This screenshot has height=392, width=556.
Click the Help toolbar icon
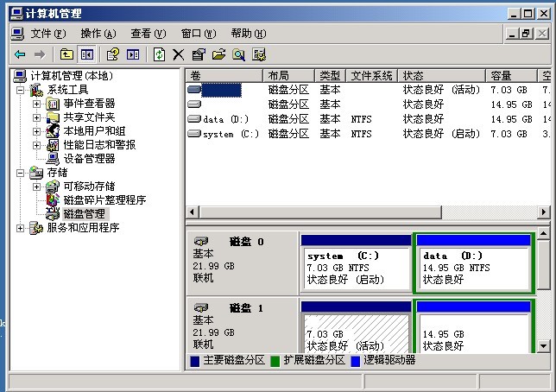pos(112,54)
